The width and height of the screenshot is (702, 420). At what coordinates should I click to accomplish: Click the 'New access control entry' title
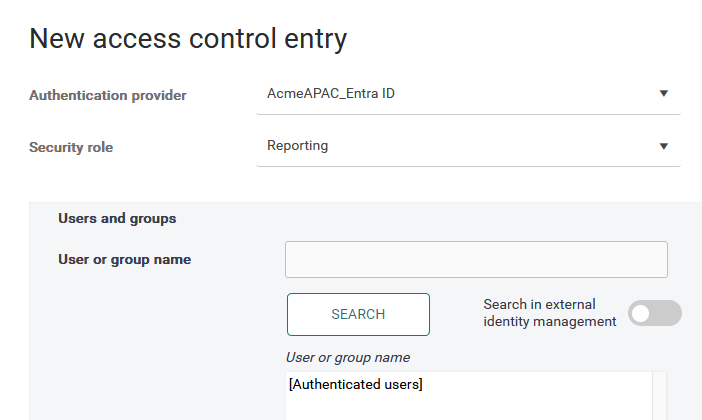point(188,39)
